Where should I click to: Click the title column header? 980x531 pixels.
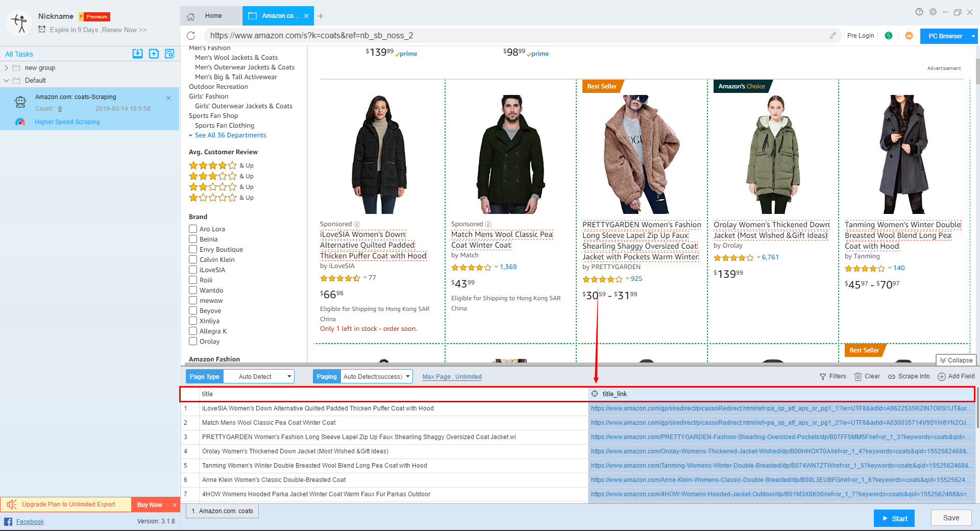[x=394, y=394]
